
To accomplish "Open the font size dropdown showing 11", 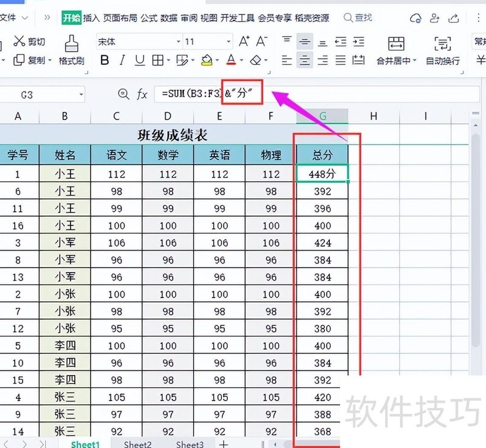I will [228, 42].
